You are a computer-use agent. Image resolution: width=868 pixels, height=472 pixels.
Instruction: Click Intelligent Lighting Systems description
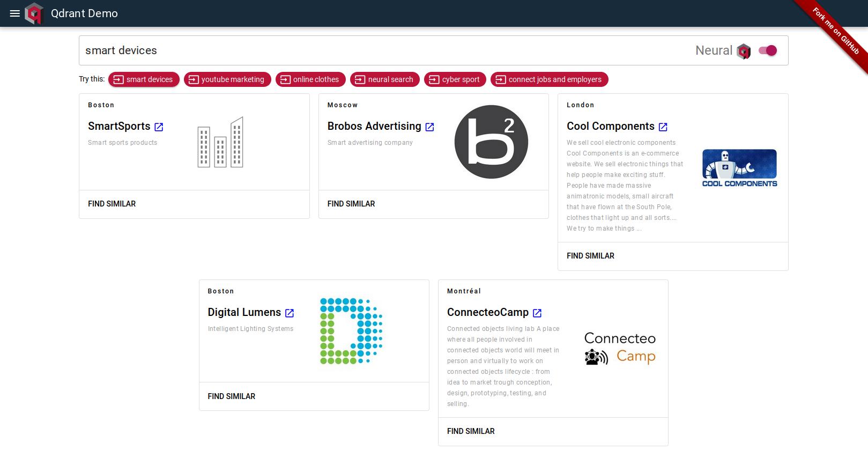coord(250,329)
